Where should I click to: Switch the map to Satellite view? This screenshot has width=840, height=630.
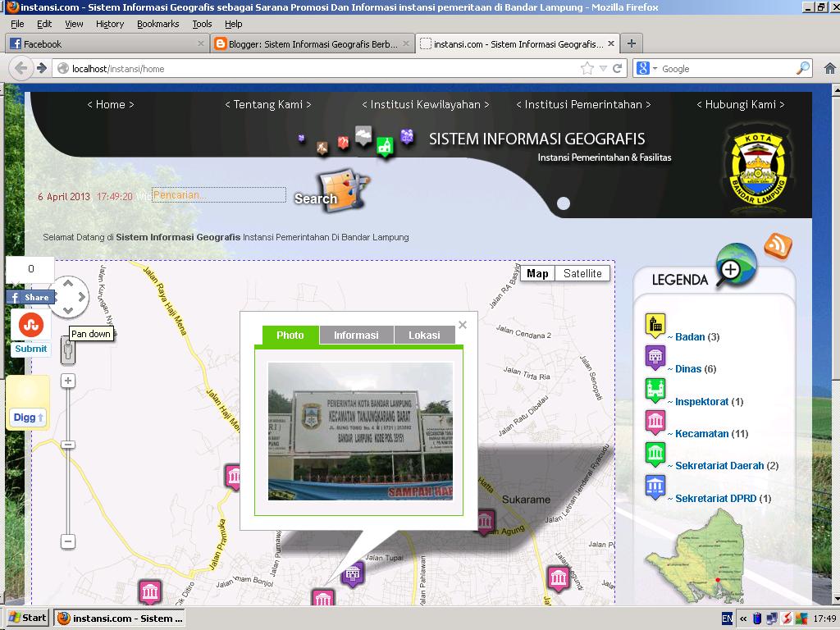[x=581, y=273]
